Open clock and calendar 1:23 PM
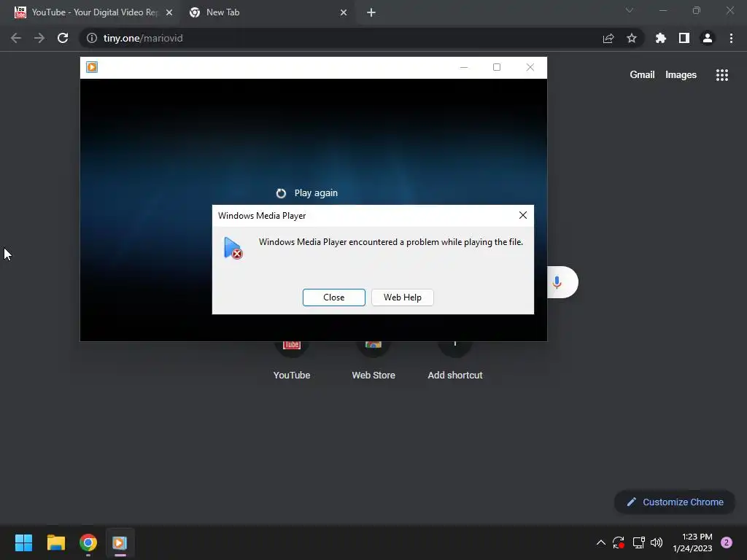 pos(692,542)
